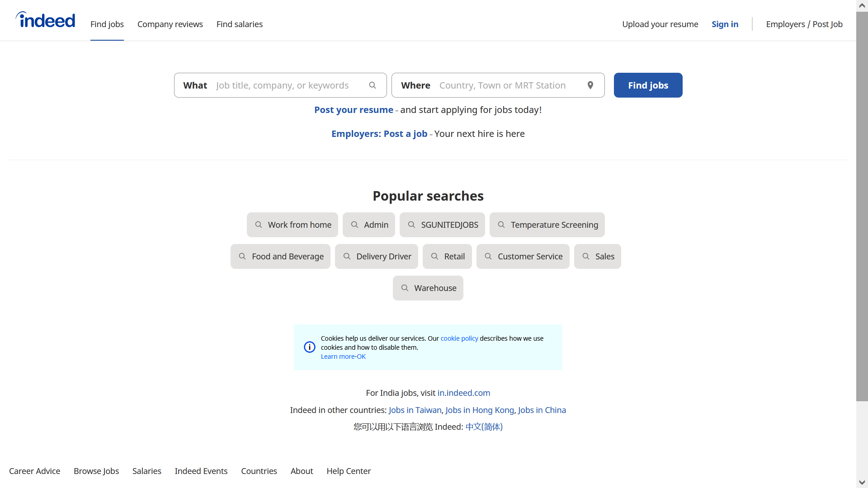The height and width of the screenshot is (488, 868).
Task: Follow Employers: Post a job link
Action: pos(379,134)
